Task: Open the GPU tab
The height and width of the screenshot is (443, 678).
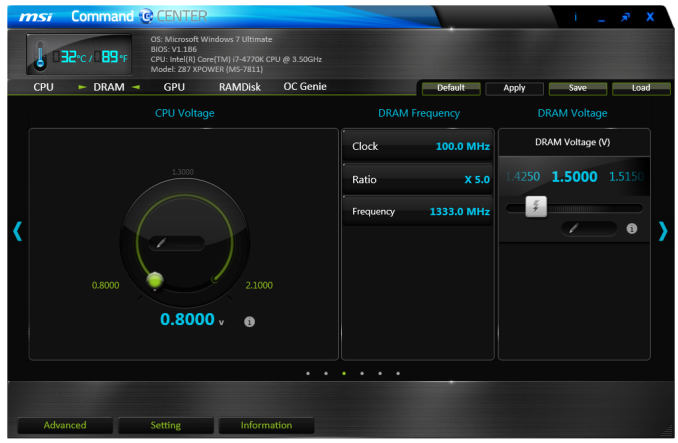Action: (174, 87)
